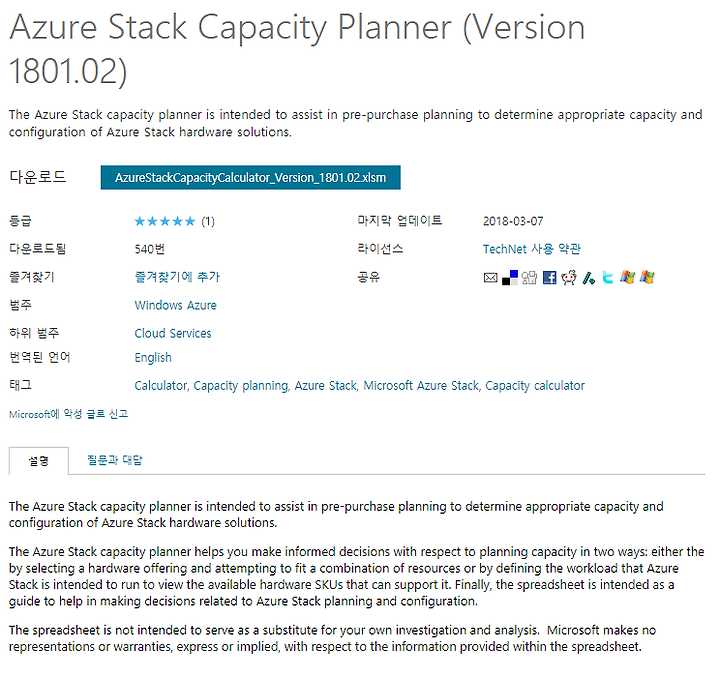Click the Capacity planning tag
This screenshot has width=720, height=677.
[241, 386]
